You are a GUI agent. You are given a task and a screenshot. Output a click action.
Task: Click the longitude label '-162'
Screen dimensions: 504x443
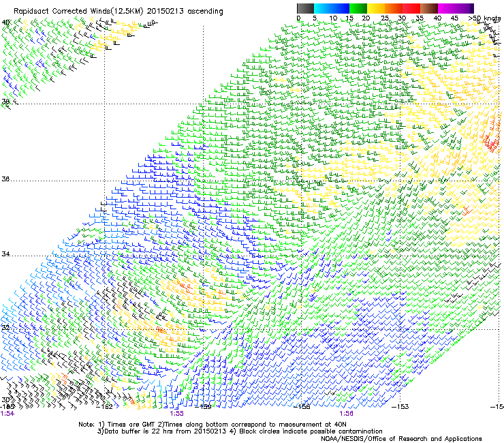[104, 407]
